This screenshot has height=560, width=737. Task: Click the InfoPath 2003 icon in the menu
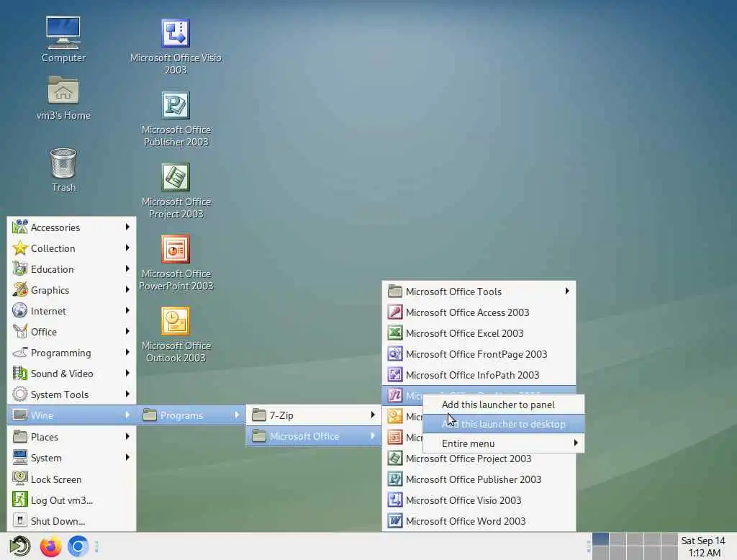[x=395, y=375]
